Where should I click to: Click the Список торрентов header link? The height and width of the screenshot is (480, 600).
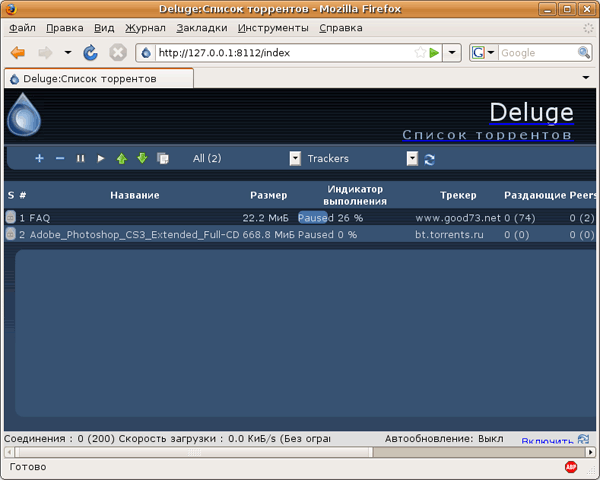click(488, 135)
